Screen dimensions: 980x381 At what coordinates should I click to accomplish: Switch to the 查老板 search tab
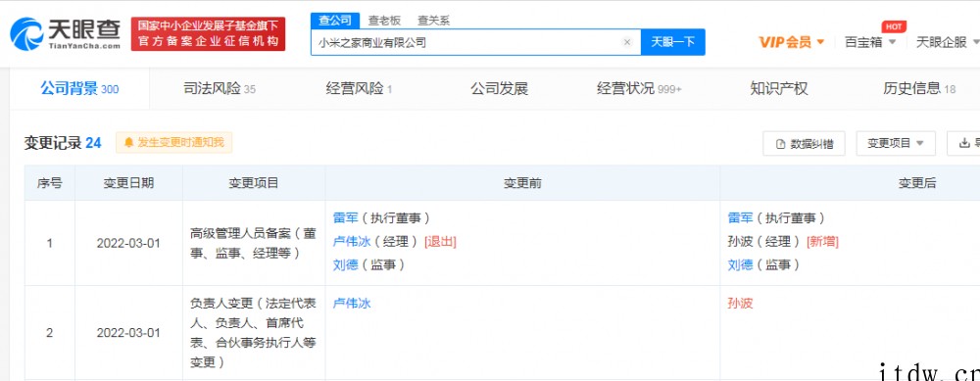pos(384,21)
